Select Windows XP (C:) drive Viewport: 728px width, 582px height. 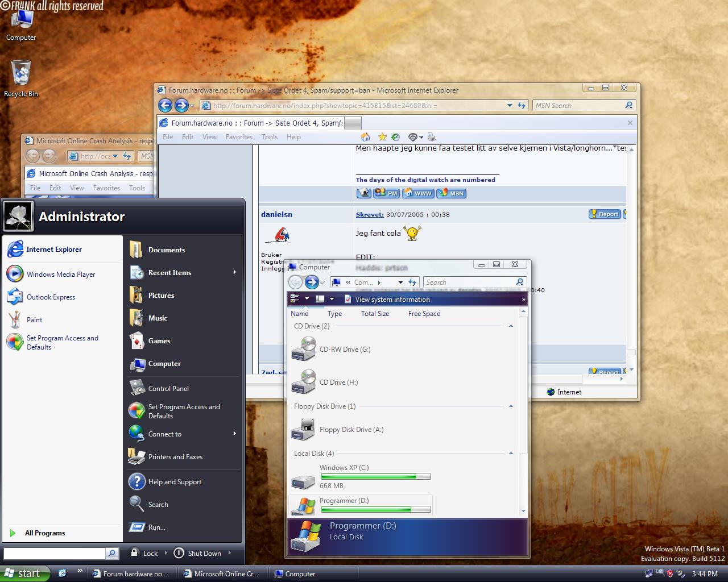361,476
